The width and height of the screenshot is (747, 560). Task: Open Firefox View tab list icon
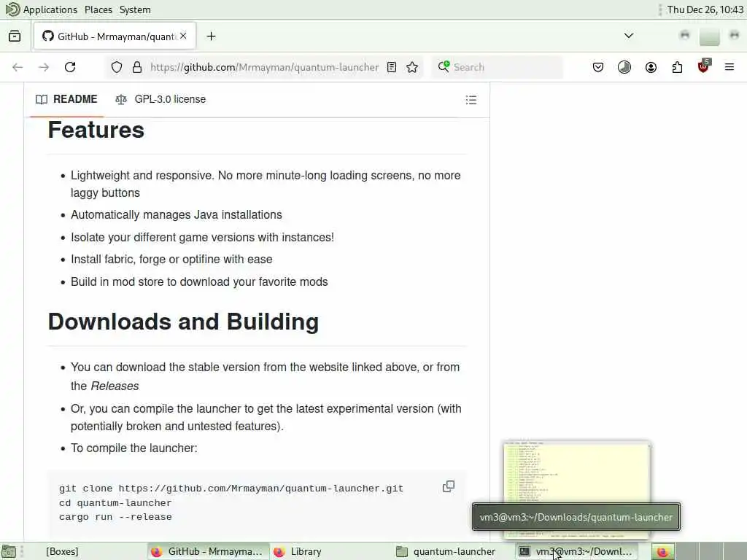(x=15, y=36)
